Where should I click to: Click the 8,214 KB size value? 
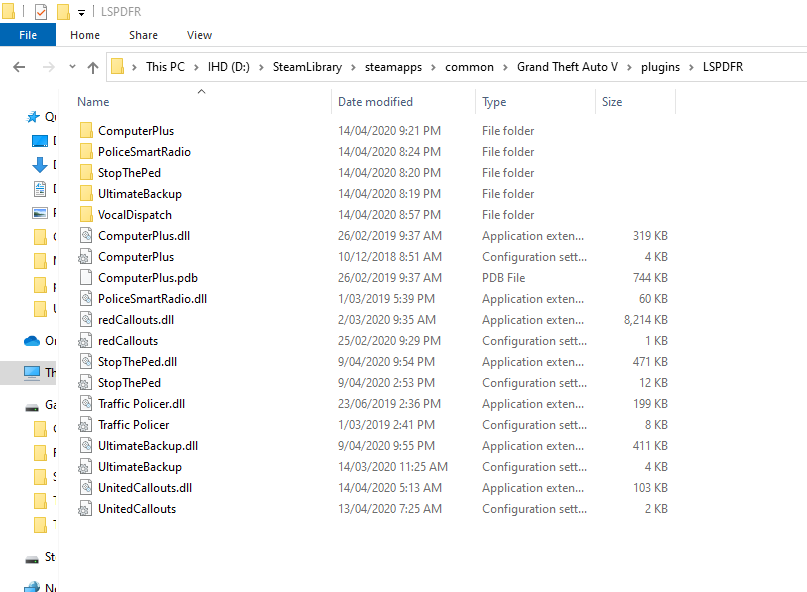(645, 320)
